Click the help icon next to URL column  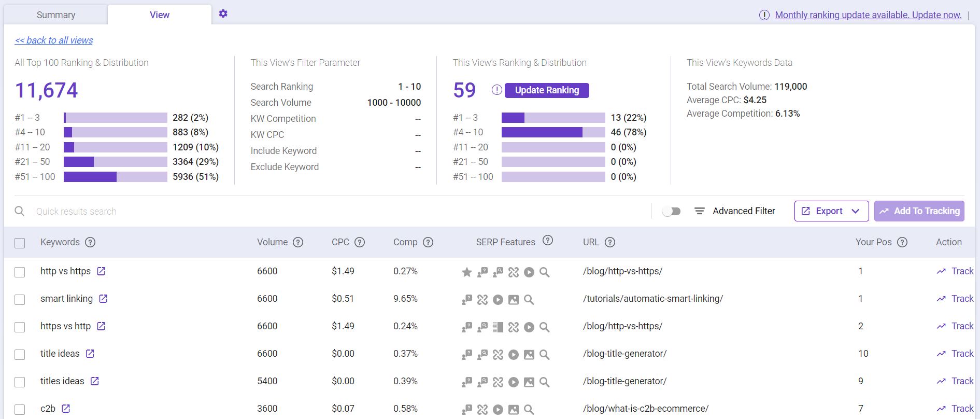[x=610, y=242]
